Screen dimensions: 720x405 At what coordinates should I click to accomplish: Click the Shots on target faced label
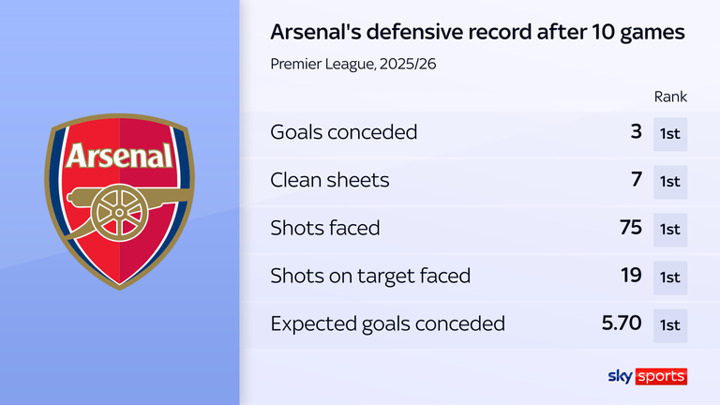371,277
